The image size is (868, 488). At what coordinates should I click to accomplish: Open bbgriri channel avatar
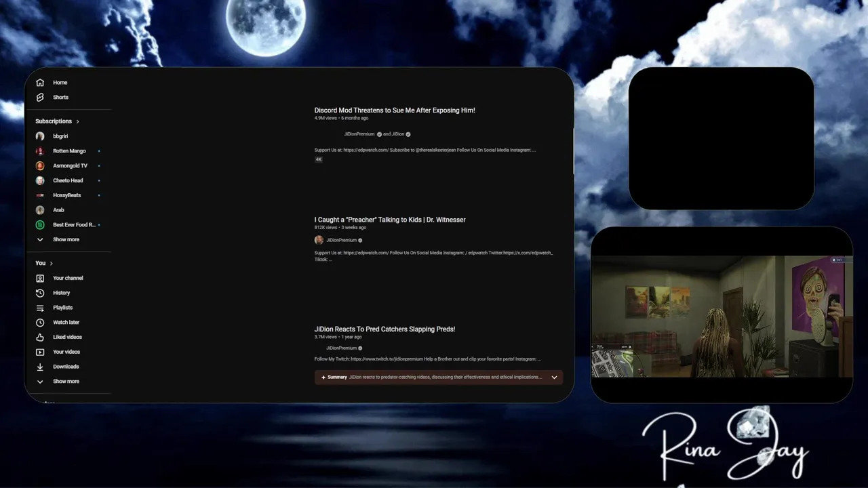click(40, 136)
